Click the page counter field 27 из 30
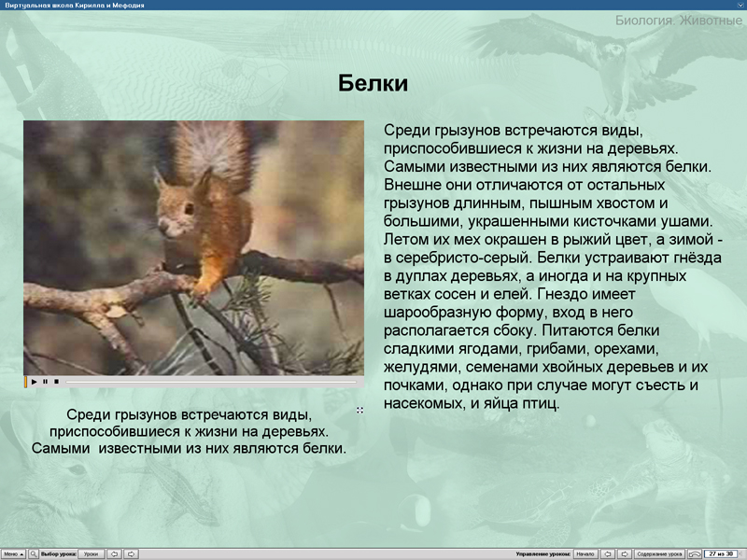The width and height of the screenshot is (747, 560). (719, 553)
